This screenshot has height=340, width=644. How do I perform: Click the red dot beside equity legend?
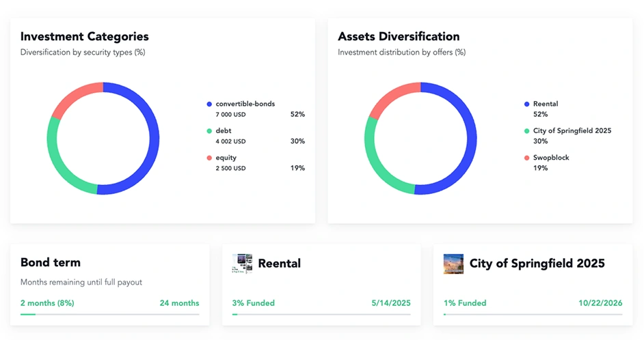click(209, 158)
